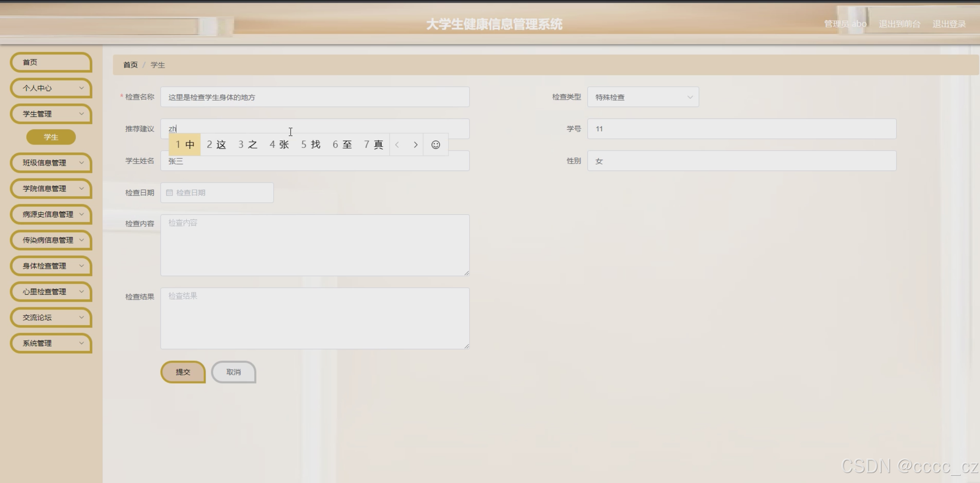Click the 取消 button

[233, 372]
